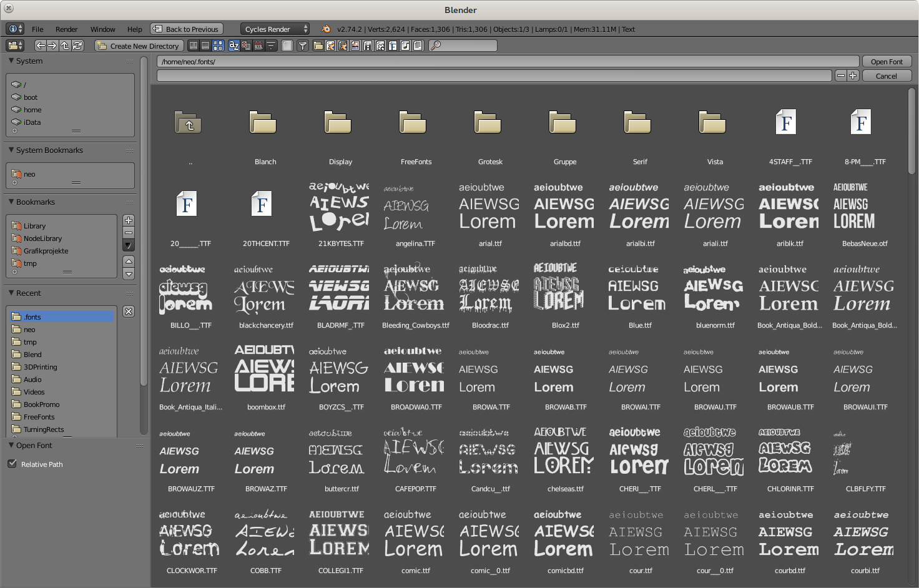Viewport: 919px width, 588px height.
Task: Sort files by size
Action: (272, 46)
